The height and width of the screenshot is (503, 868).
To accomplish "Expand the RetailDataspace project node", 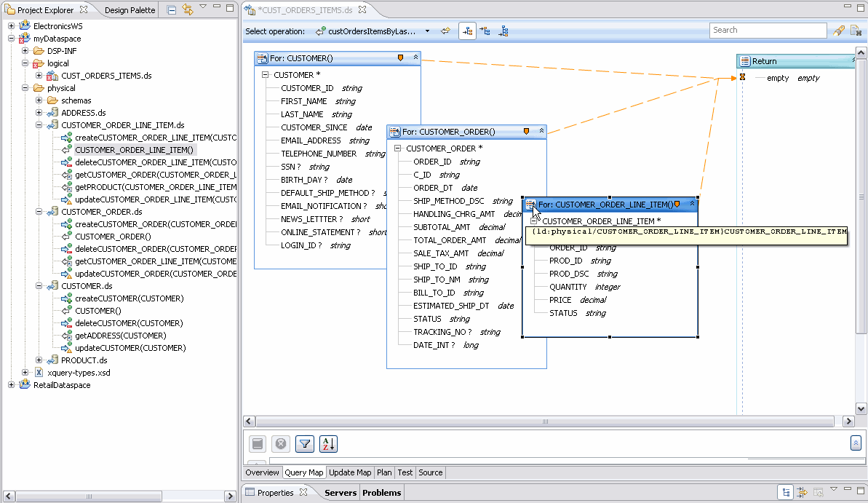I will click(11, 385).
